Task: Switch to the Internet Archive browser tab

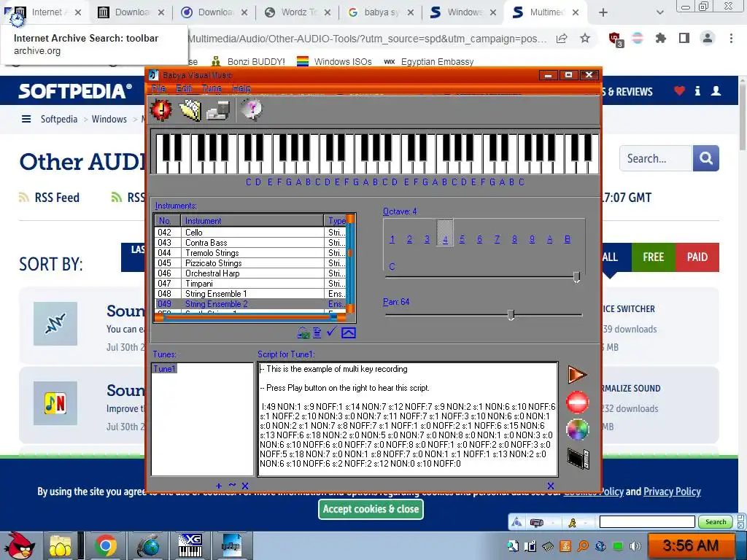Action: coord(45,12)
